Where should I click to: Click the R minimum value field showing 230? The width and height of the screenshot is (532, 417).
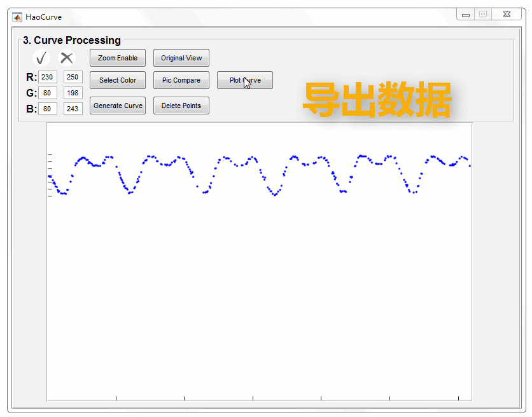pos(48,77)
